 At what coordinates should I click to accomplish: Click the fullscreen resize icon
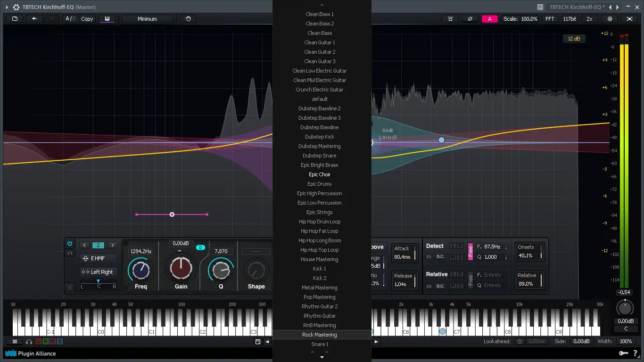(629, 18)
